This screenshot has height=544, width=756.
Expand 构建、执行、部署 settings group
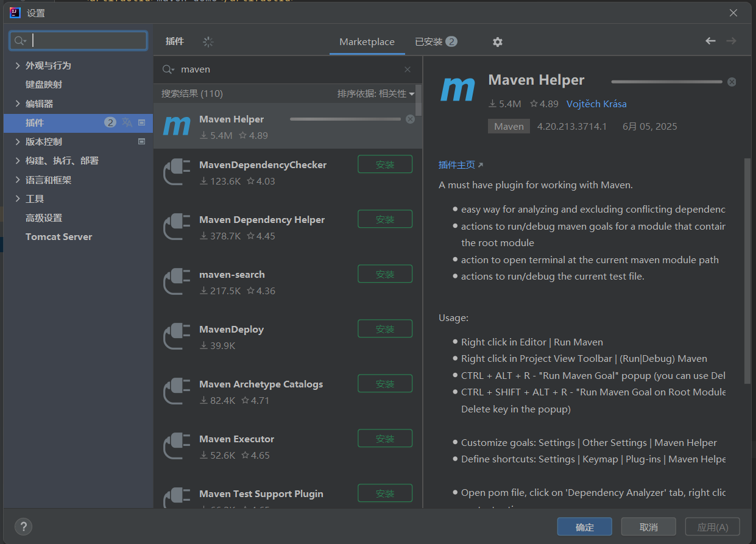click(18, 160)
